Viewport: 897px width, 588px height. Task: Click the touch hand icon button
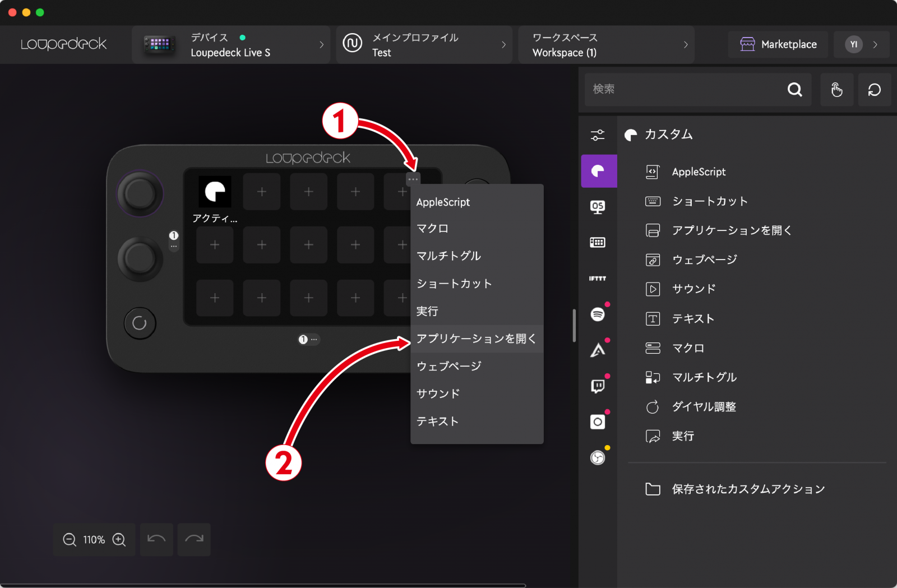click(836, 90)
